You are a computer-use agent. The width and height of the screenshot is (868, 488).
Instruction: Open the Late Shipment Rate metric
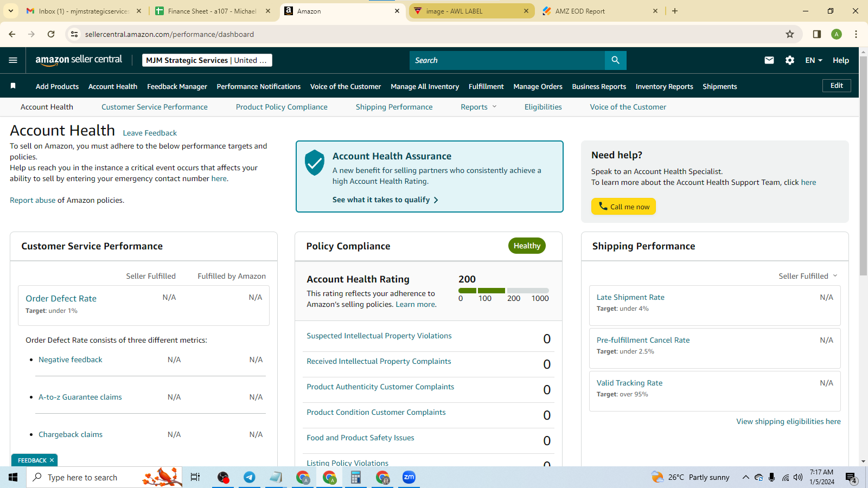[630, 297]
